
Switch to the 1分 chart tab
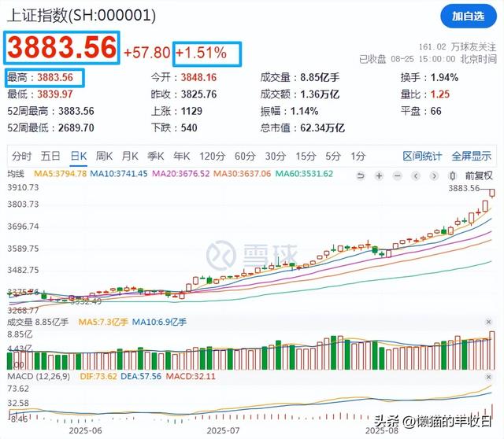tap(358, 157)
